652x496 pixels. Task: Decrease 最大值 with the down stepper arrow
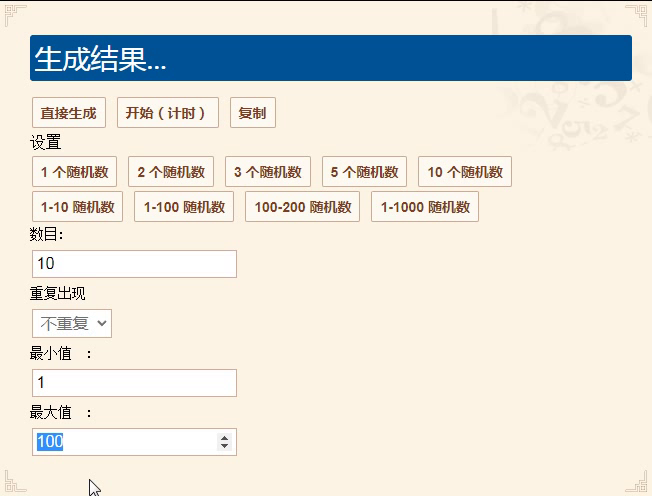coord(225,446)
